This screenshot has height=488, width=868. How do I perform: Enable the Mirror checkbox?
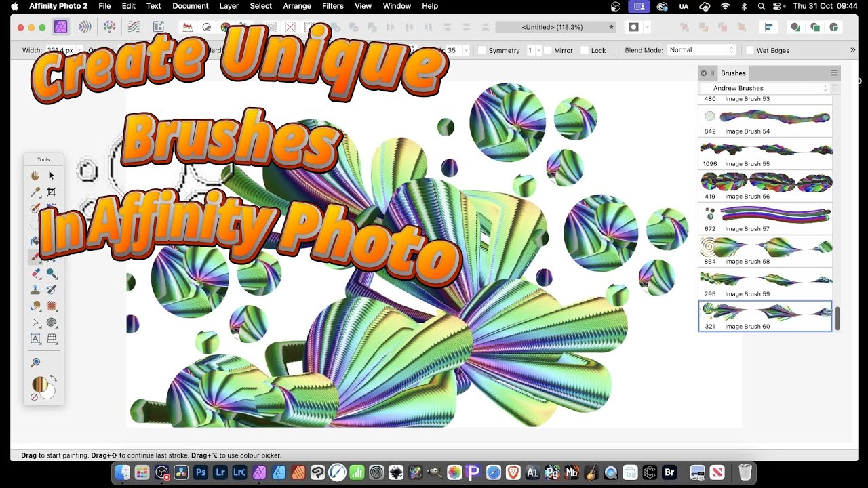coord(548,50)
